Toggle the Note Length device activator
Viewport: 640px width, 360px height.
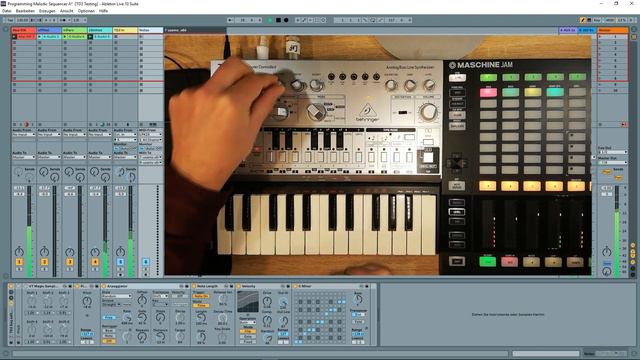click(194, 286)
